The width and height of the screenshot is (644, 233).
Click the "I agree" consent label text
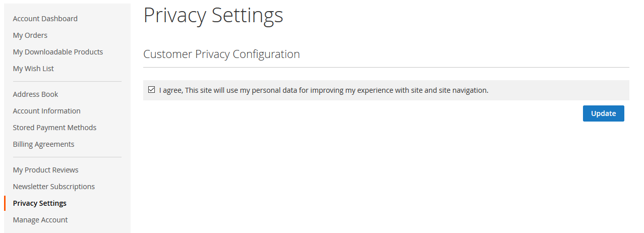(324, 91)
